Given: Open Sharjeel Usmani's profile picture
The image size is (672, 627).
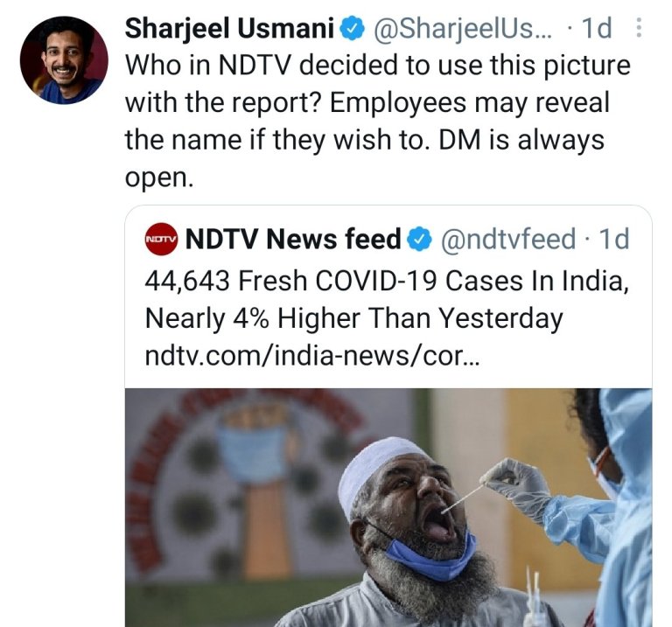Looking at the screenshot, I should pyautogui.click(x=64, y=59).
